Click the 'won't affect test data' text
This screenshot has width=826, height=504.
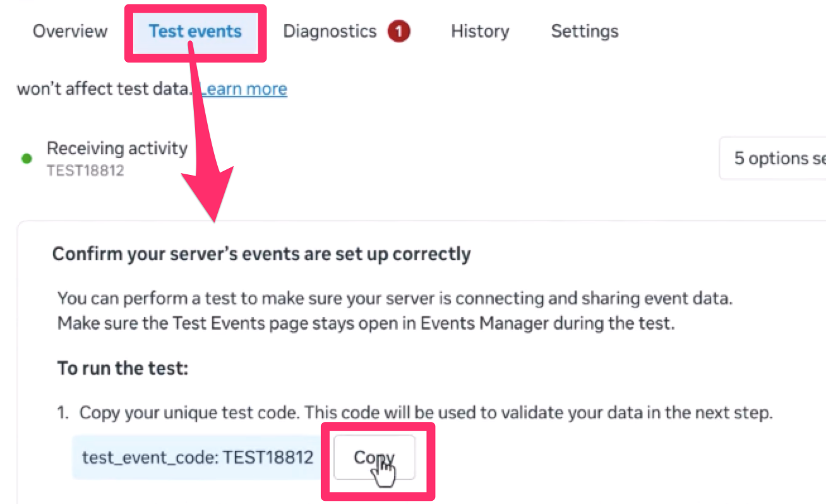point(104,89)
